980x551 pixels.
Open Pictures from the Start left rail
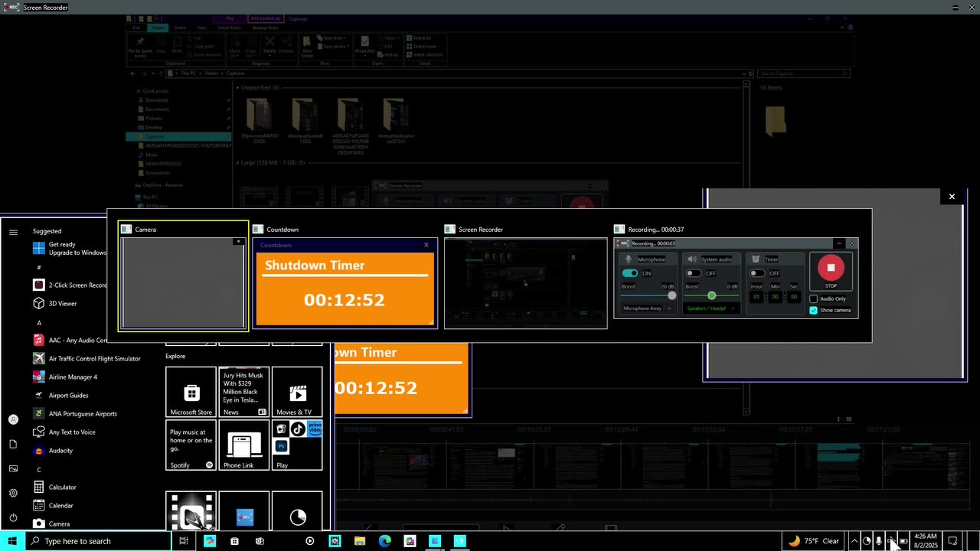point(13,468)
